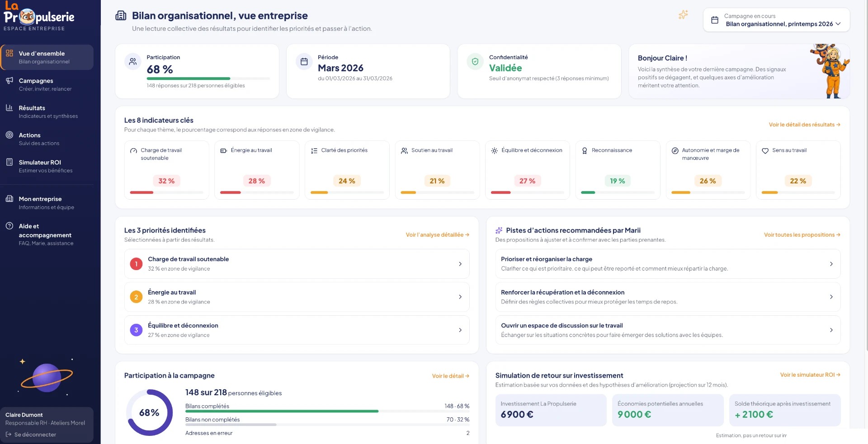Viewport: 868px width, 444px height.
Task: Click the Simulateur ROI calculator icon
Action: [x=9, y=162]
